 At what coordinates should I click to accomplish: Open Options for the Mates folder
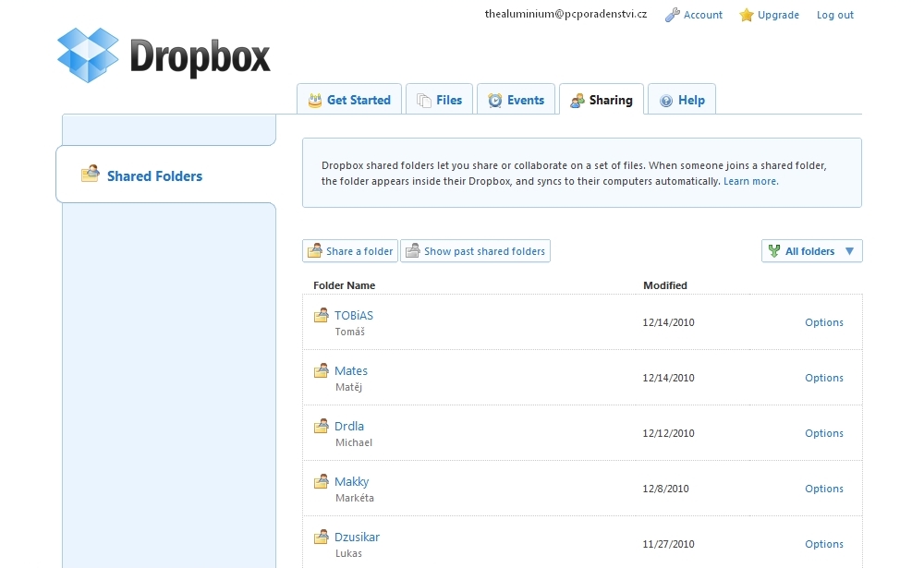click(824, 378)
